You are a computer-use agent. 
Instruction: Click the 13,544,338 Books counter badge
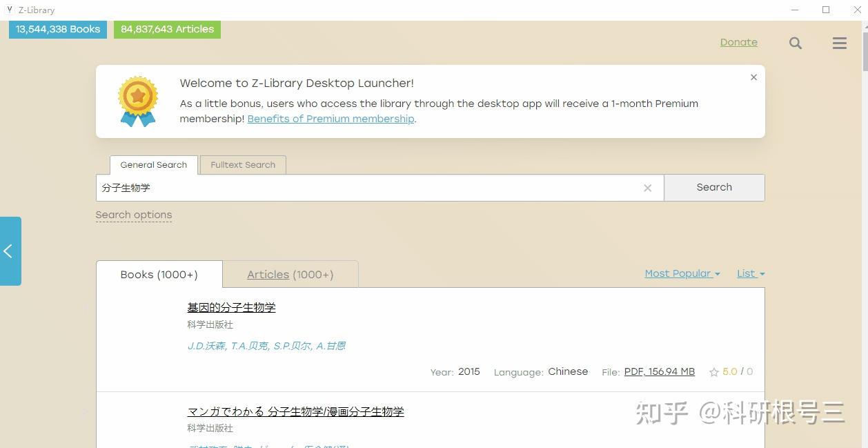pos(57,29)
